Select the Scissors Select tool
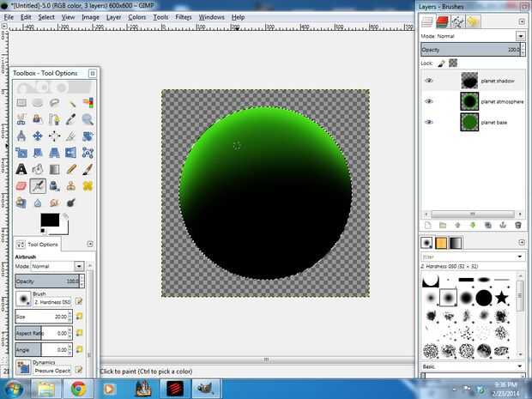This screenshot has height=399, width=532. click(21, 119)
